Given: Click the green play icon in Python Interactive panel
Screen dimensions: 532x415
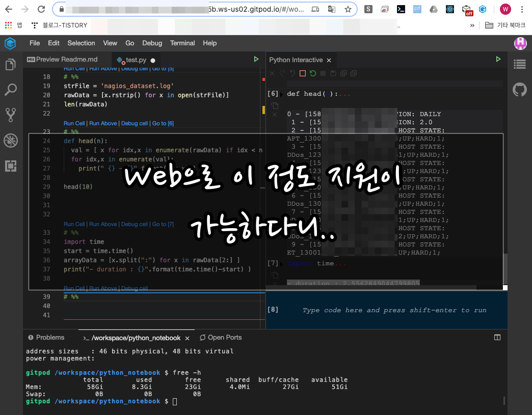Looking at the screenshot, I should coord(498,60).
